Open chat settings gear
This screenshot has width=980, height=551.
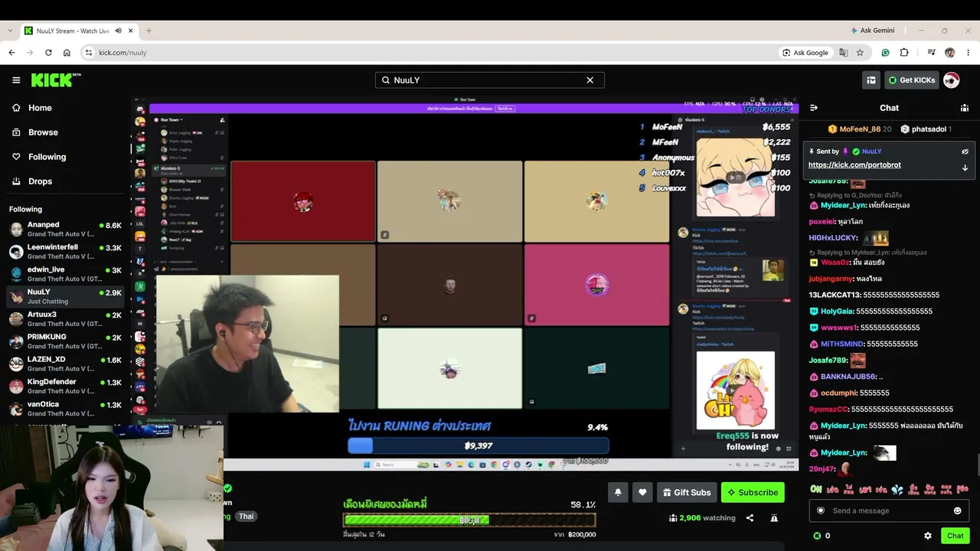coord(928,536)
